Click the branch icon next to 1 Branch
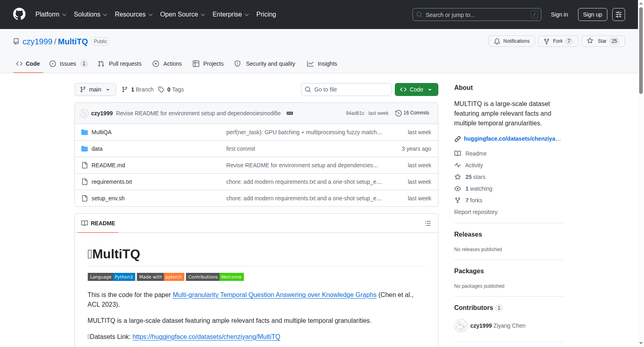The image size is (644, 347). [x=125, y=89]
